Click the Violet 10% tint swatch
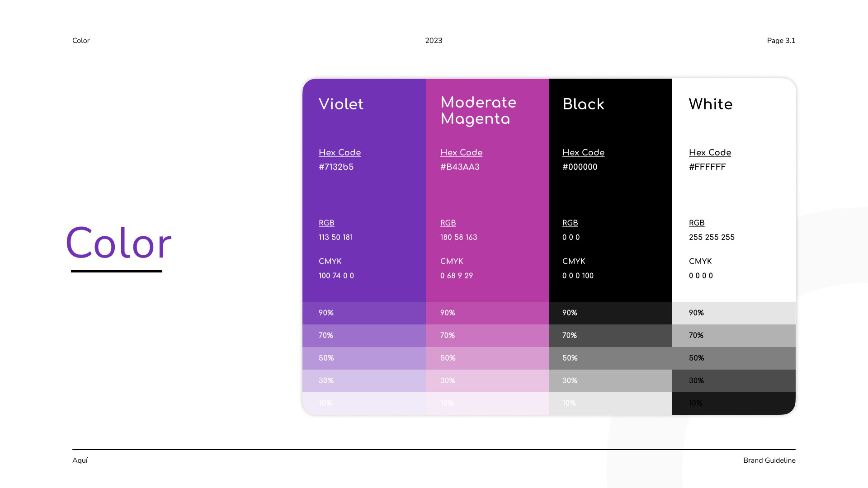The height and width of the screenshot is (488, 868). pyautogui.click(x=364, y=404)
